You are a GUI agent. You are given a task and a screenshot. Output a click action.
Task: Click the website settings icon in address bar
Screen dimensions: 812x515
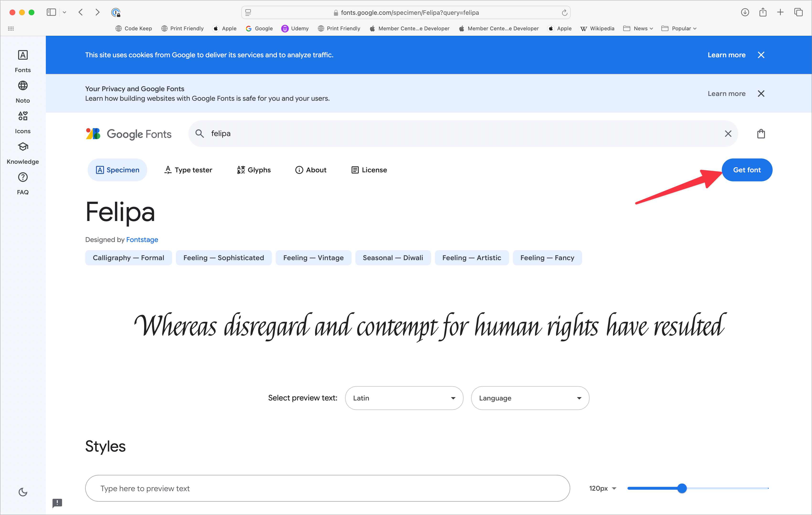point(248,12)
